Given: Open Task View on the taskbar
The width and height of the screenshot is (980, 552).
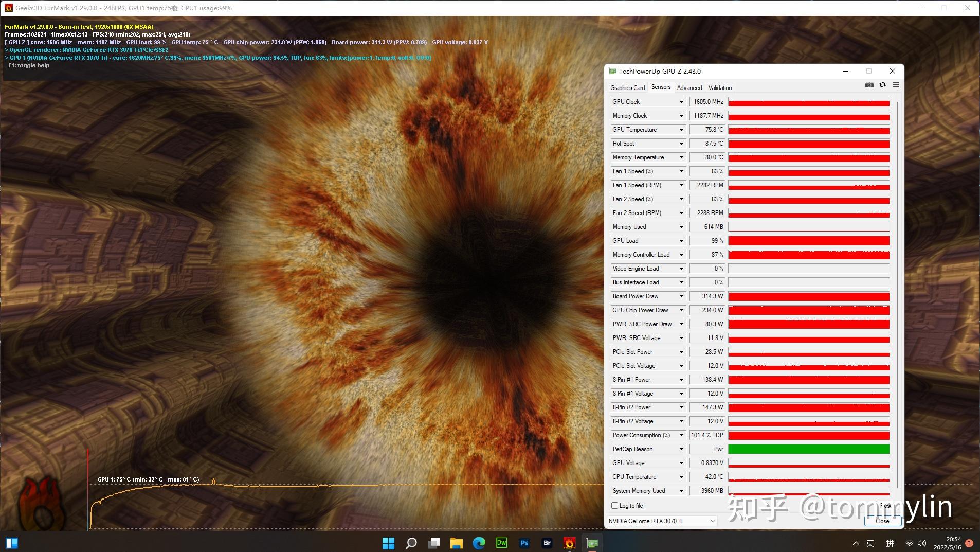Looking at the screenshot, I should [434, 543].
